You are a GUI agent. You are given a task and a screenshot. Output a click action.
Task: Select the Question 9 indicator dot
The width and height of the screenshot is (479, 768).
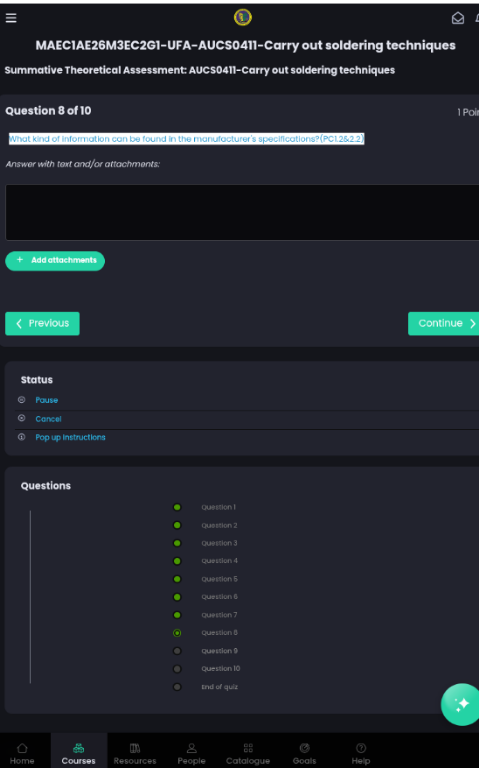click(177, 651)
